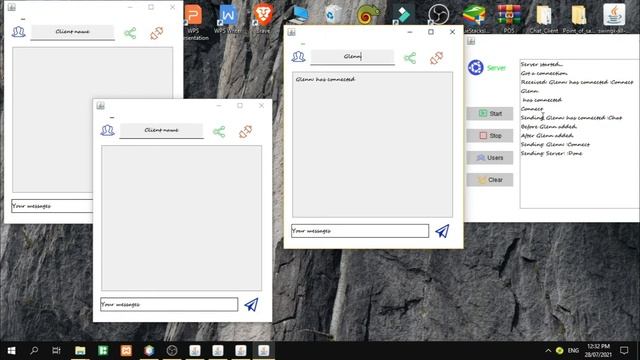This screenshot has height=360, width=640.
Task: Click the connect icon in the middle client window
Action: coord(219,131)
